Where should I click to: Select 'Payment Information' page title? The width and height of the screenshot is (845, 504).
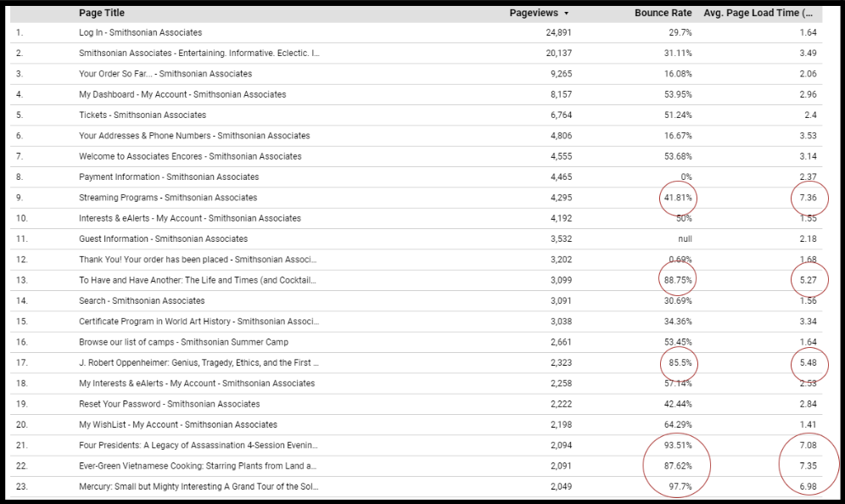click(x=169, y=176)
